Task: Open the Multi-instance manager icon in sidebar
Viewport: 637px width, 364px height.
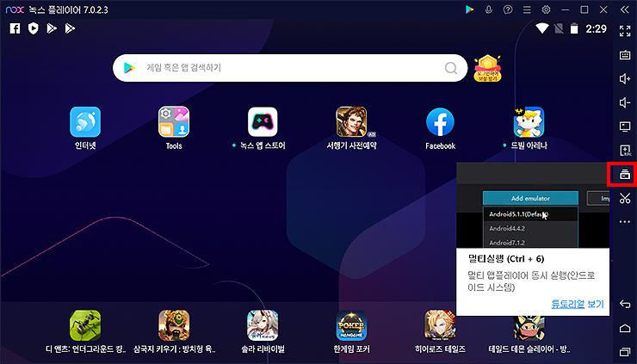Action: click(x=625, y=175)
